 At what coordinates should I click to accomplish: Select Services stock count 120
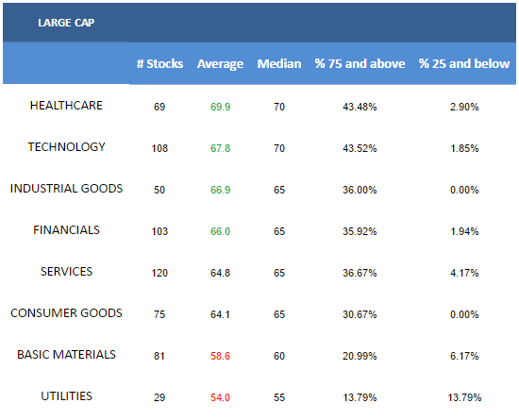click(x=159, y=273)
